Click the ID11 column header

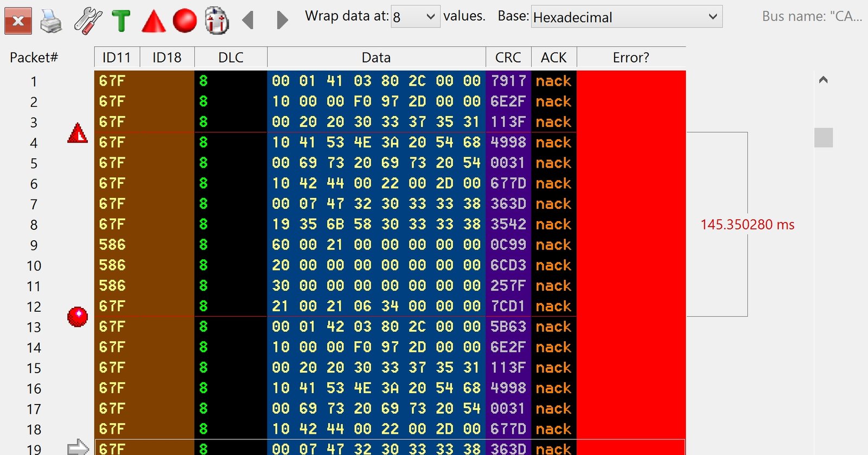(117, 57)
